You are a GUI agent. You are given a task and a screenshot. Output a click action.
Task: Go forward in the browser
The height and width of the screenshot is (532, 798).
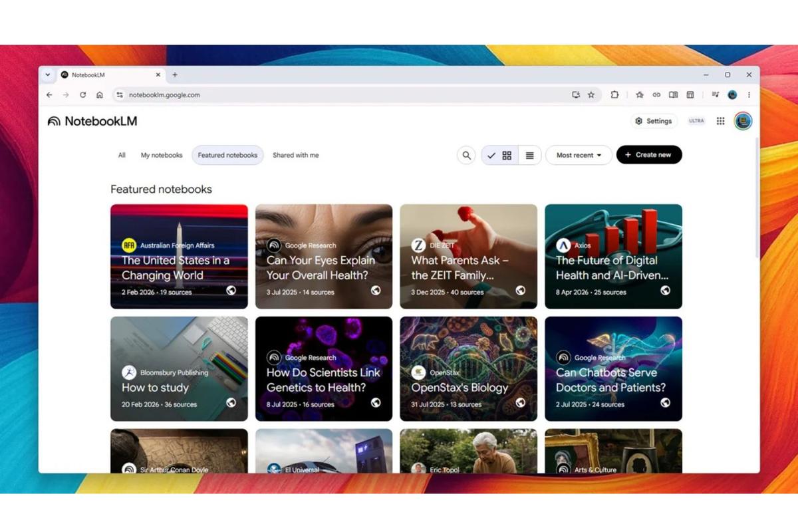tap(66, 95)
